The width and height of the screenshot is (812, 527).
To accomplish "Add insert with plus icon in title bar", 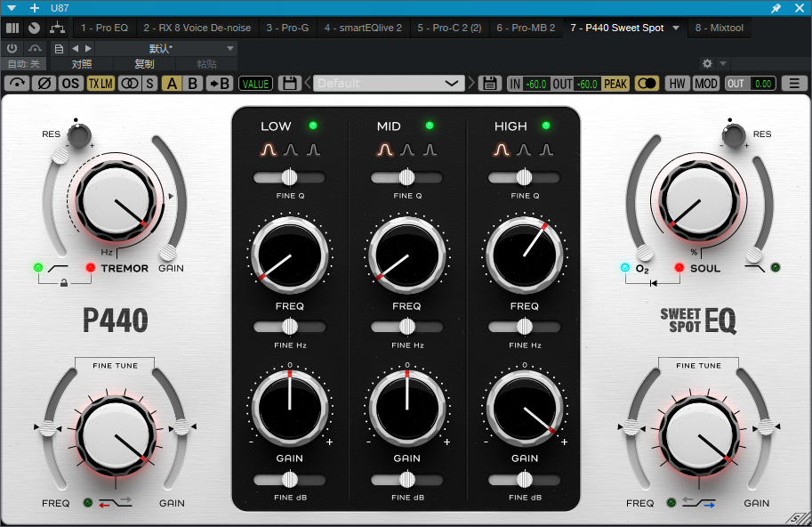I will [x=34, y=8].
